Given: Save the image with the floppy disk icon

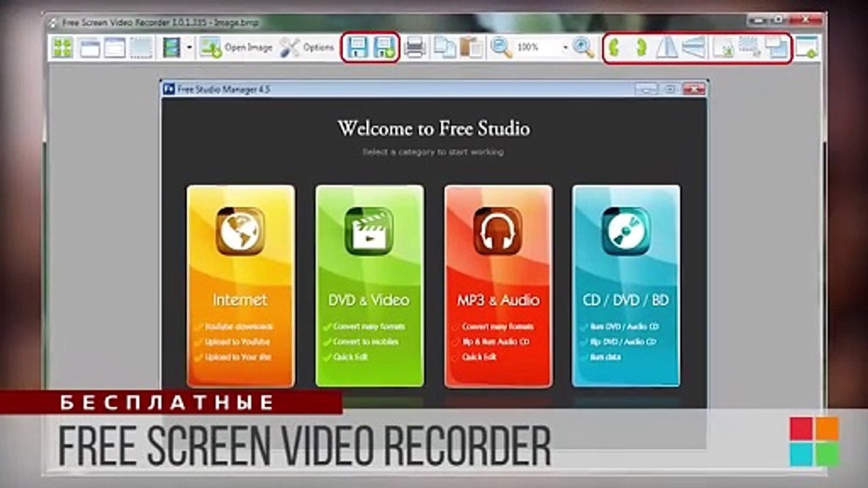Looking at the screenshot, I should (357, 47).
